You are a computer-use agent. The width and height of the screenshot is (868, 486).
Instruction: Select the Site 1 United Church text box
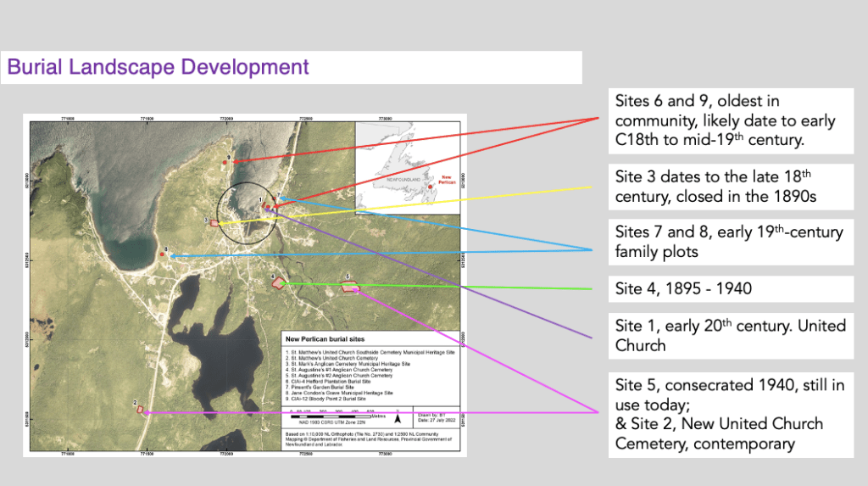coord(729,335)
